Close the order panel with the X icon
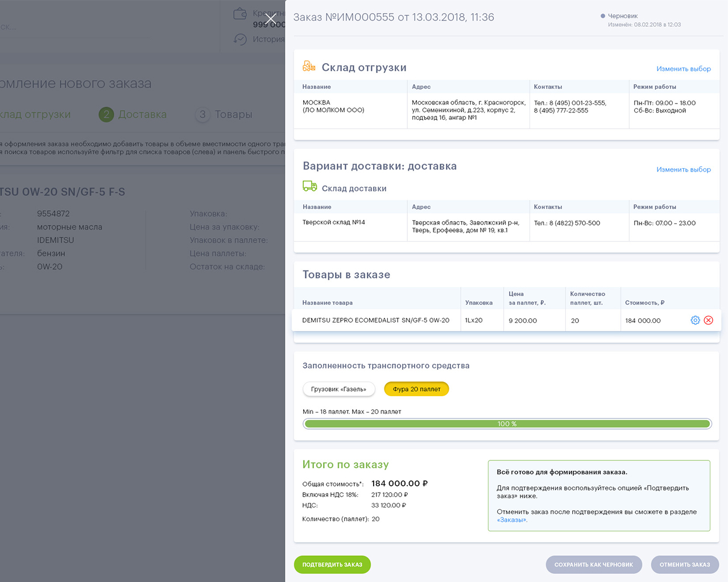 (x=271, y=19)
